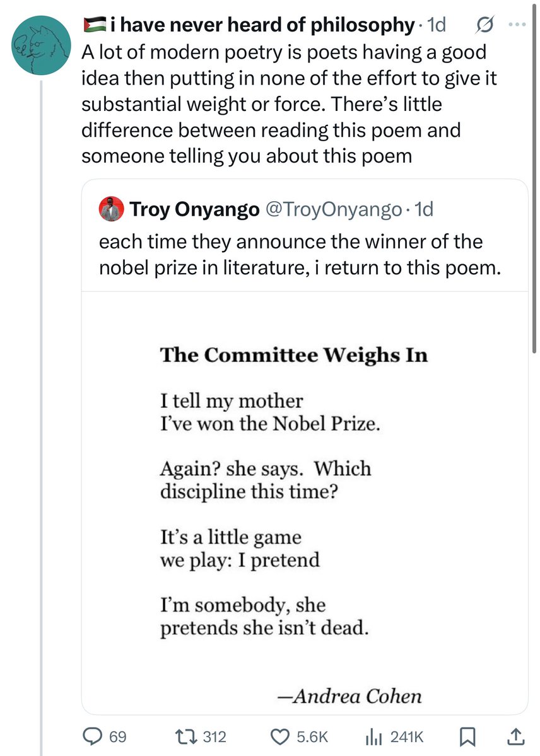Open the share upload icon
The image size is (540, 756).
click(x=515, y=736)
